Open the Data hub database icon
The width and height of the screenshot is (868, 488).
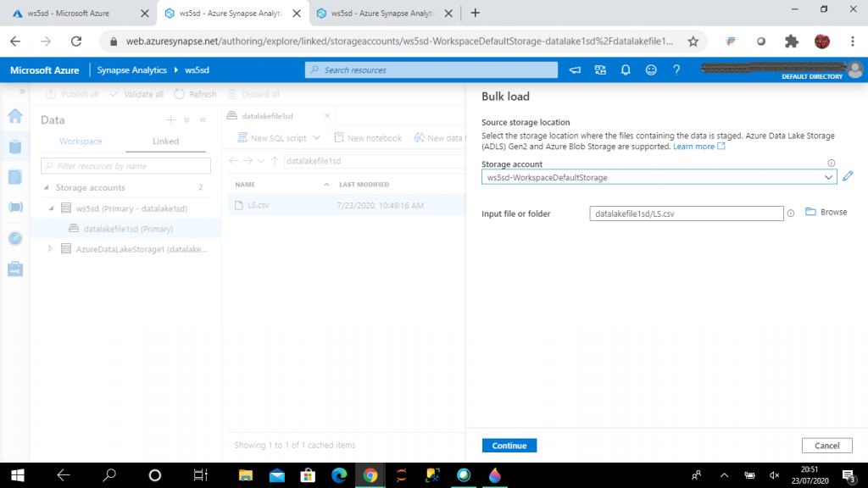(15, 146)
